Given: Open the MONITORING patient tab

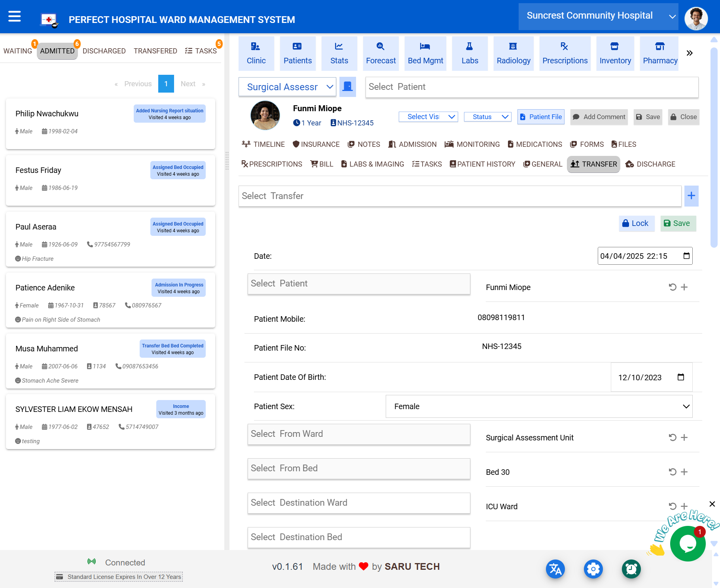Looking at the screenshot, I should click(472, 144).
